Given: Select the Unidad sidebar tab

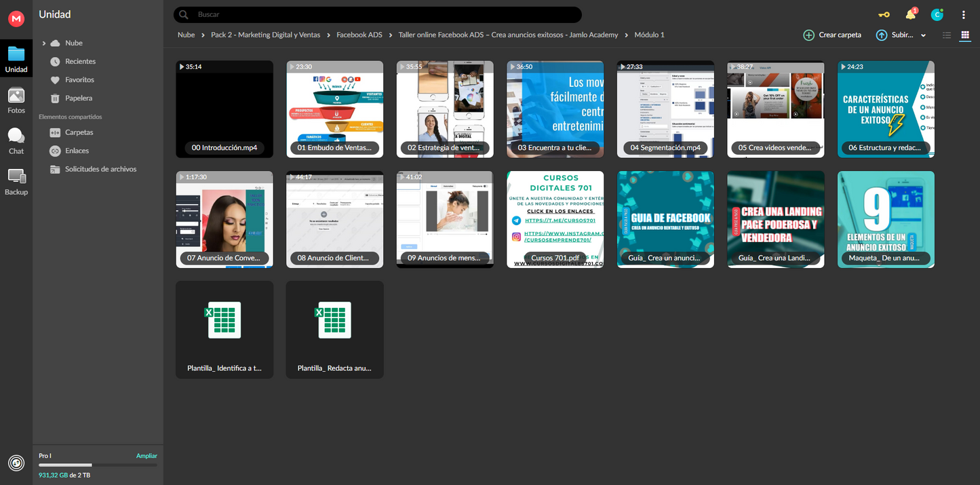Looking at the screenshot, I should click(x=16, y=58).
